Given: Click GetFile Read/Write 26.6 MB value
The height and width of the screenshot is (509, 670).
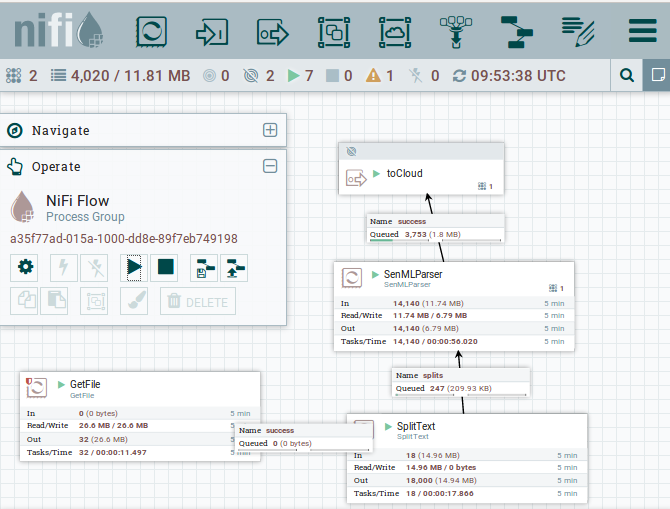Looking at the screenshot, I should (113, 425).
